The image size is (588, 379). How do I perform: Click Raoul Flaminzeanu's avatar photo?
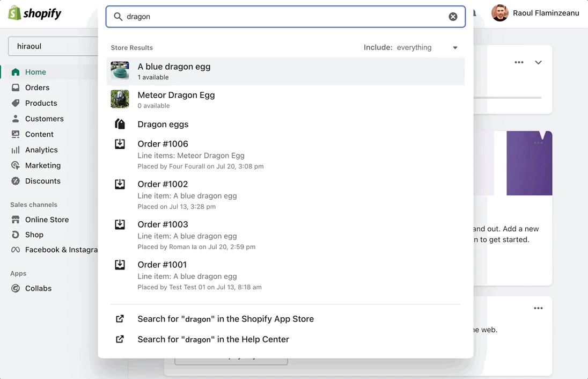(x=500, y=13)
